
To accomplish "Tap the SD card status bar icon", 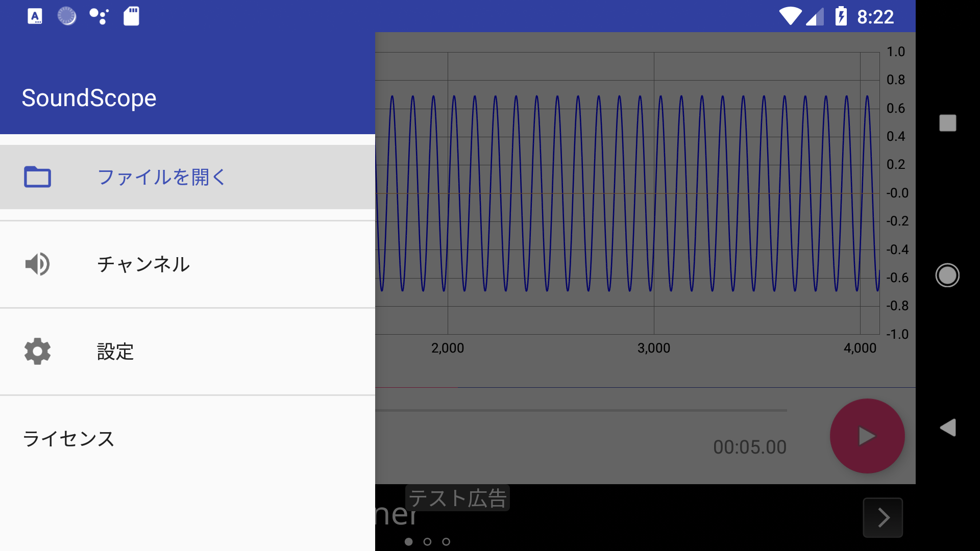I will pyautogui.click(x=131, y=16).
